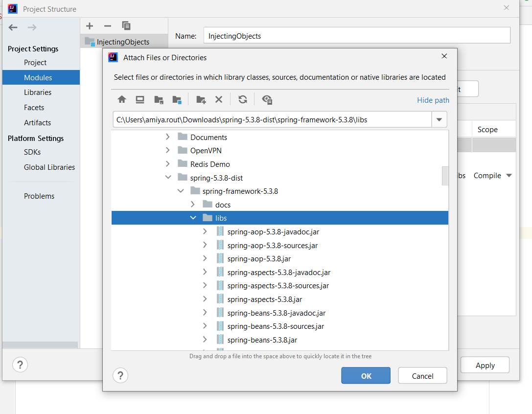Click the docs folder icon
This screenshot has width=532, height=414.
tap(208, 204)
